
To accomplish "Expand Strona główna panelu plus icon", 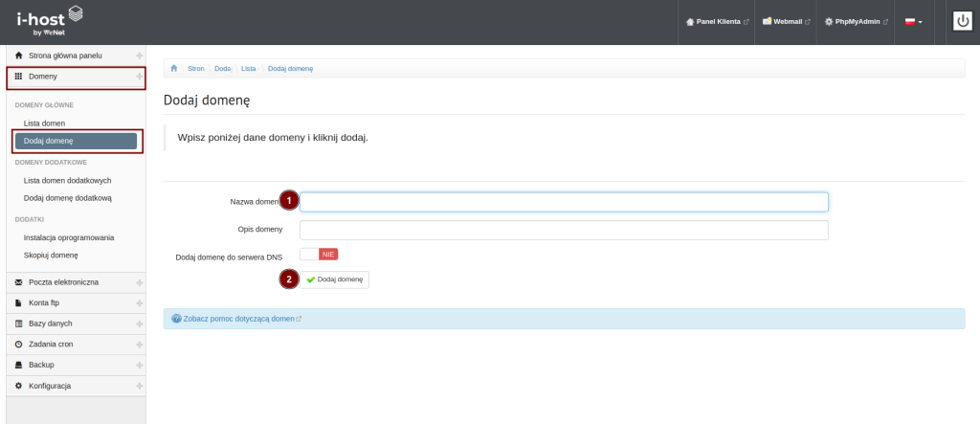I will (139, 56).
